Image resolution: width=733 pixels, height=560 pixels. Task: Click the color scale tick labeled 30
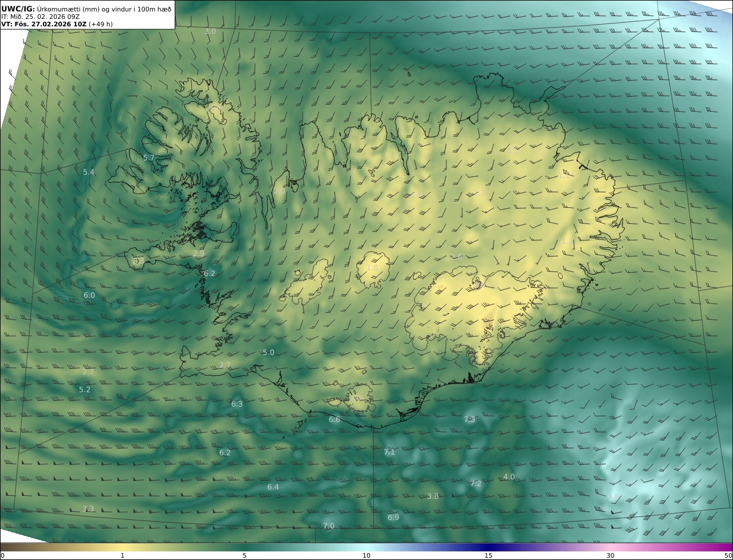pos(610,555)
